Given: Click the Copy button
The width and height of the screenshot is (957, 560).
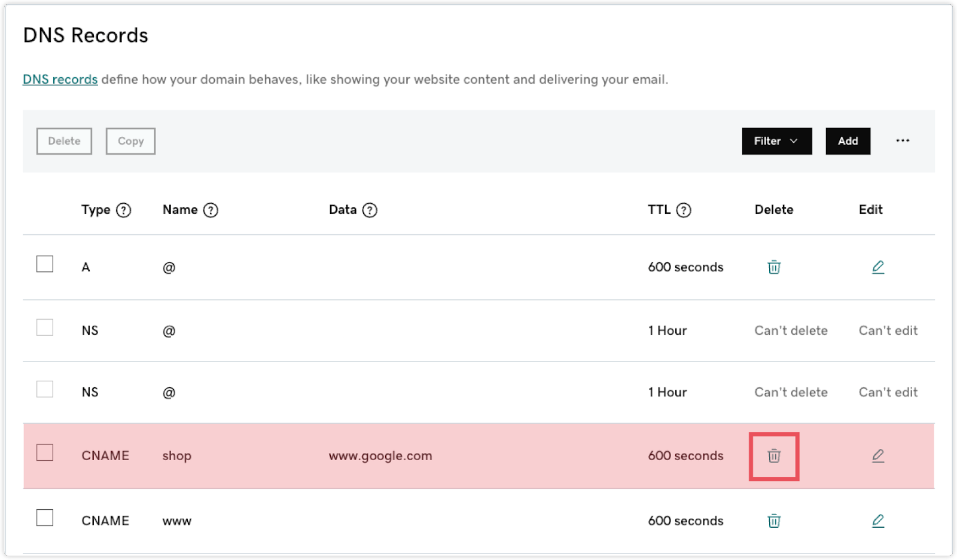Looking at the screenshot, I should coord(130,141).
